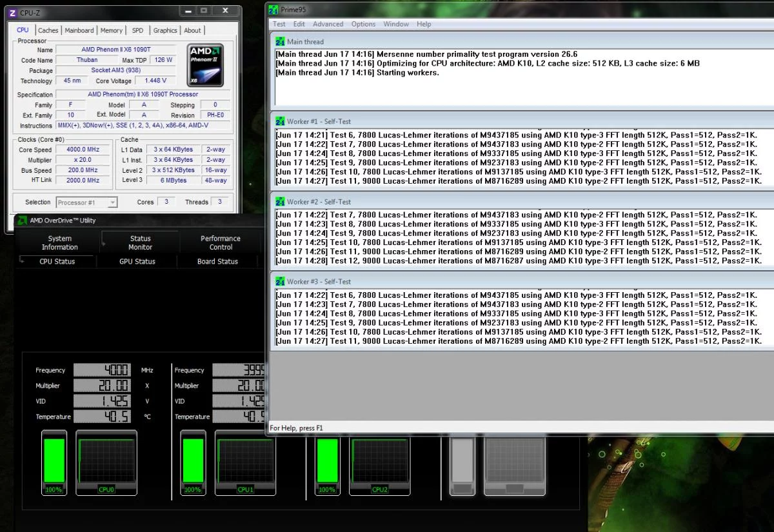Open the SPD tab in CPU-Z

[138, 30]
